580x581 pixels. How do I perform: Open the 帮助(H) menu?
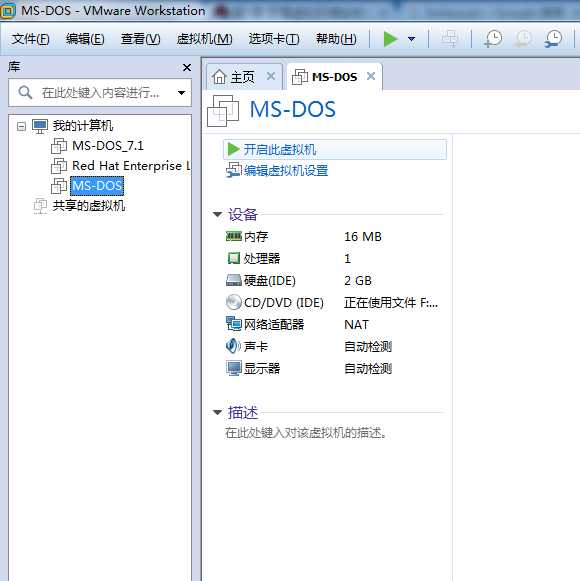pos(336,39)
